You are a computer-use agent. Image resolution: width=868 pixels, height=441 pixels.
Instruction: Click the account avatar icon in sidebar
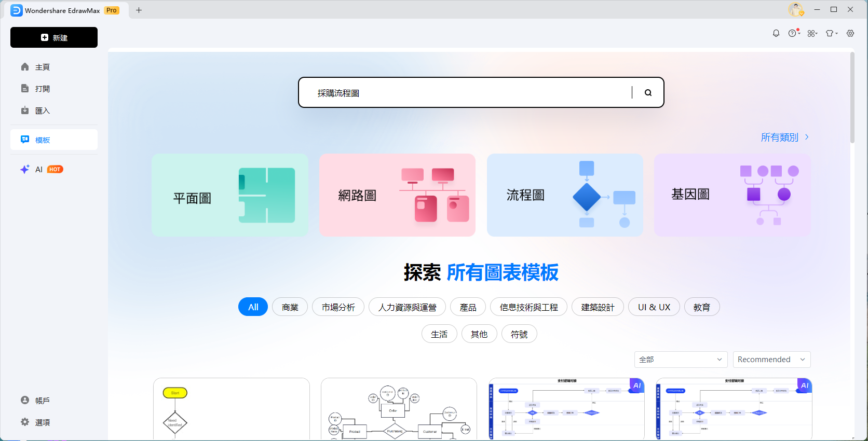(x=25, y=400)
